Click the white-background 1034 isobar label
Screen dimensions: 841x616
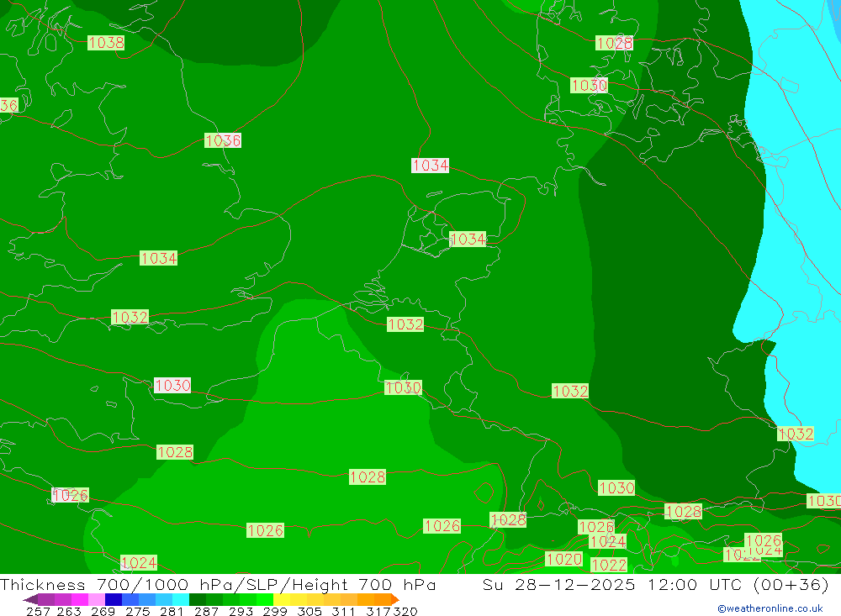pyautogui.click(x=430, y=165)
